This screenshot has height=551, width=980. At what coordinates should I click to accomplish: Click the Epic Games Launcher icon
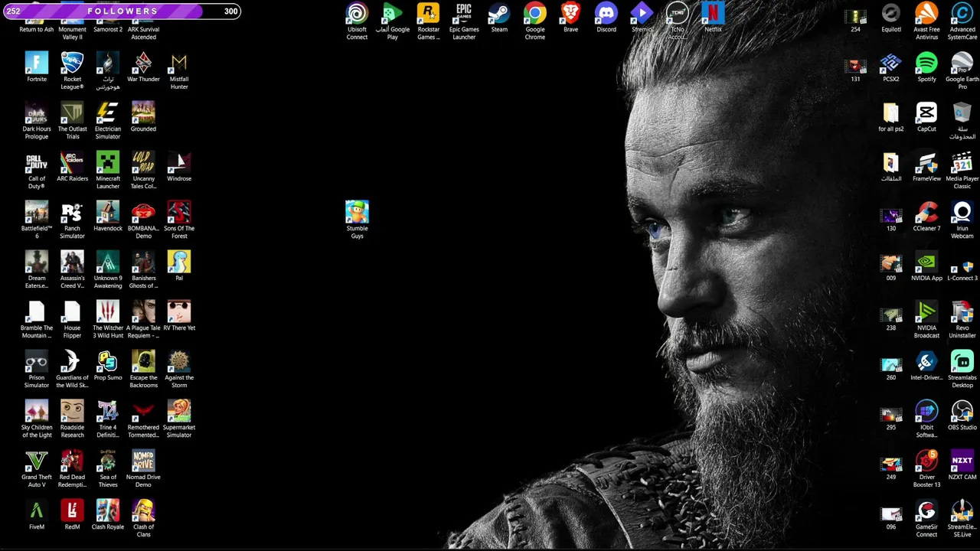464,13
